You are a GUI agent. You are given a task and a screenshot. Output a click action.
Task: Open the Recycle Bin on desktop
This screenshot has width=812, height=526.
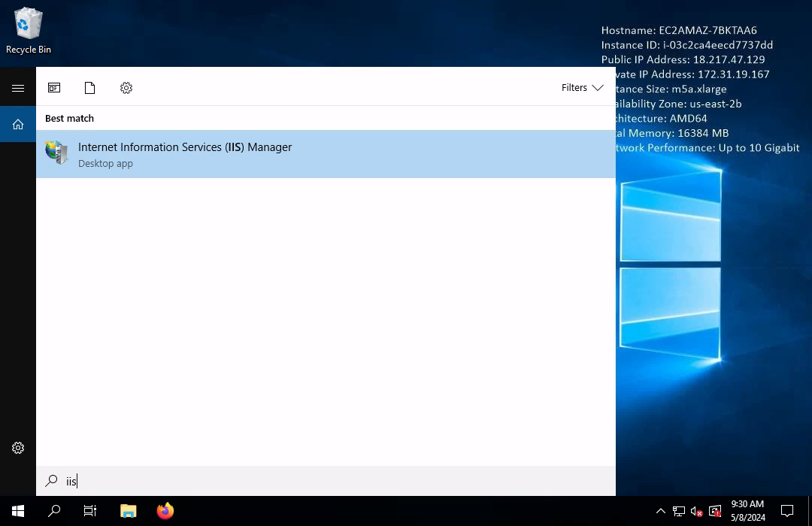(x=28, y=32)
